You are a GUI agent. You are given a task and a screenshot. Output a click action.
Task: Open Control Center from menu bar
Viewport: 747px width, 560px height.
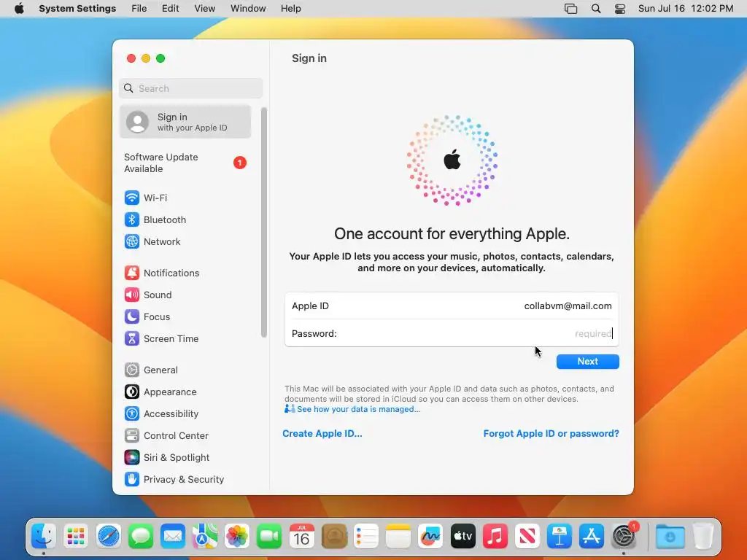pyautogui.click(x=620, y=9)
